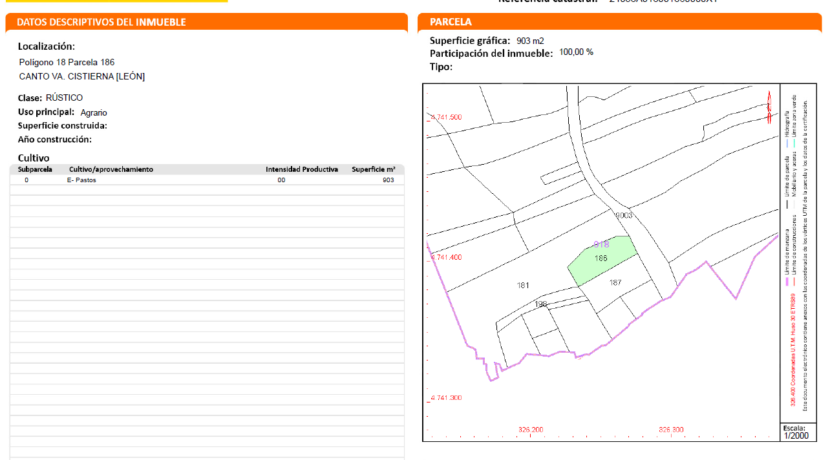Click the intensidad productiva value 00
The height and width of the screenshot is (460, 830).
281,180
